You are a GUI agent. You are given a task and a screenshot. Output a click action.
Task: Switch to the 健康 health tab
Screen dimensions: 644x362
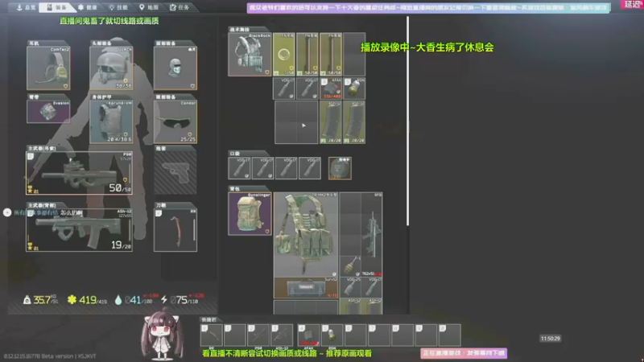pyautogui.click(x=88, y=7)
